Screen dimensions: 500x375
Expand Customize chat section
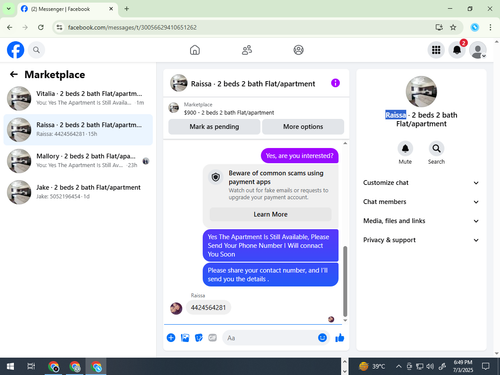click(421, 183)
